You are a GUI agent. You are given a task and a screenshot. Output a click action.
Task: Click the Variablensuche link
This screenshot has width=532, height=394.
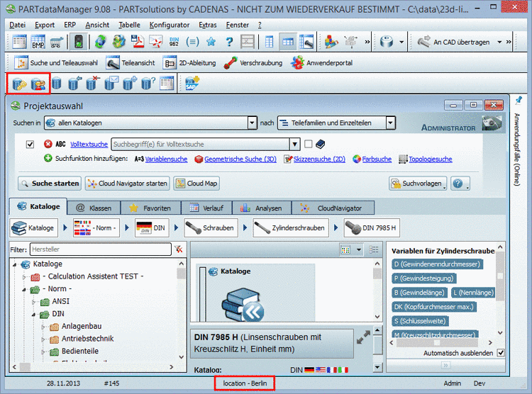pyautogui.click(x=166, y=159)
